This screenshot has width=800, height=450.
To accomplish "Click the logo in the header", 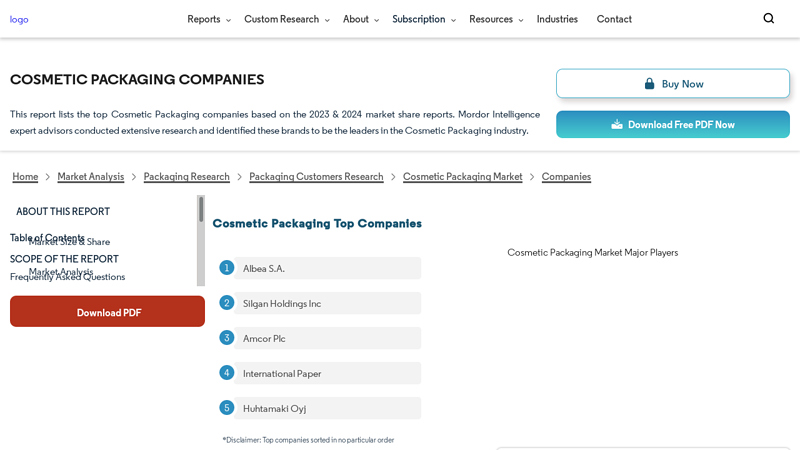I will [x=19, y=19].
